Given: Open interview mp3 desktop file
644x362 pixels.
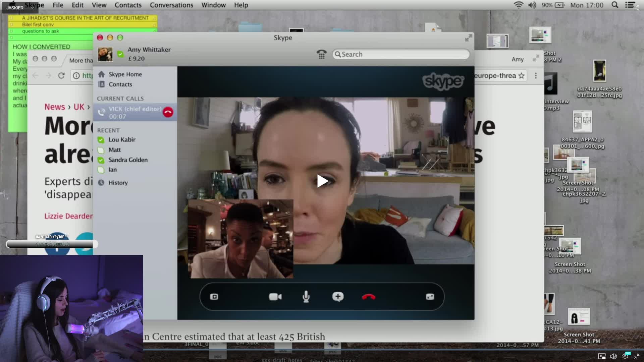Looking at the screenshot, I should pos(556,92).
